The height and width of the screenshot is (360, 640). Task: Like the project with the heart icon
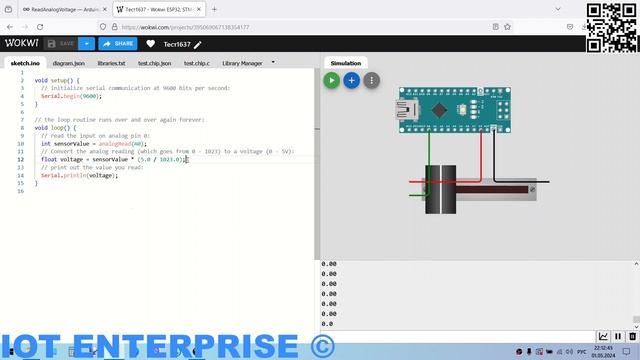click(x=151, y=44)
